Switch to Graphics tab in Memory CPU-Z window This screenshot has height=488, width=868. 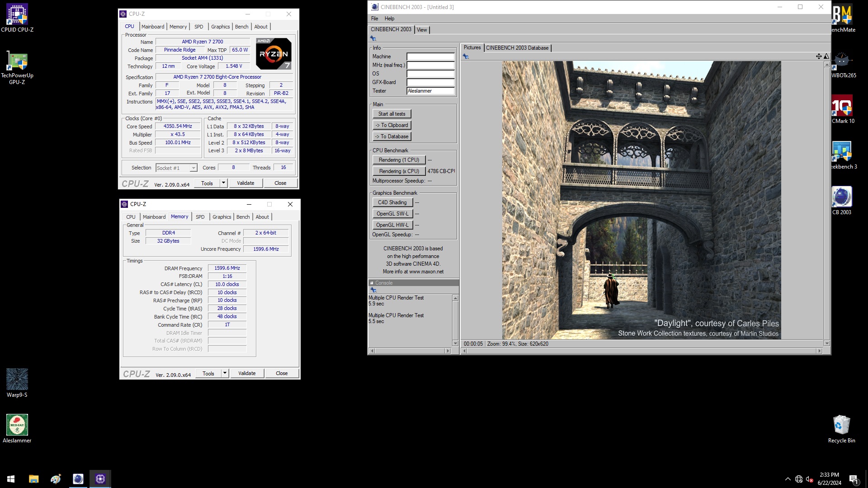click(222, 217)
